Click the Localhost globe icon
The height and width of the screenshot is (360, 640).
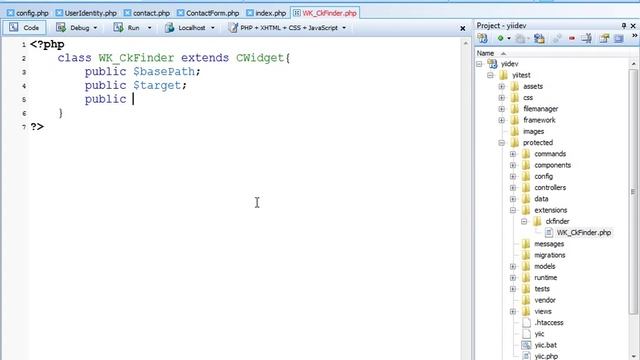pos(169,27)
